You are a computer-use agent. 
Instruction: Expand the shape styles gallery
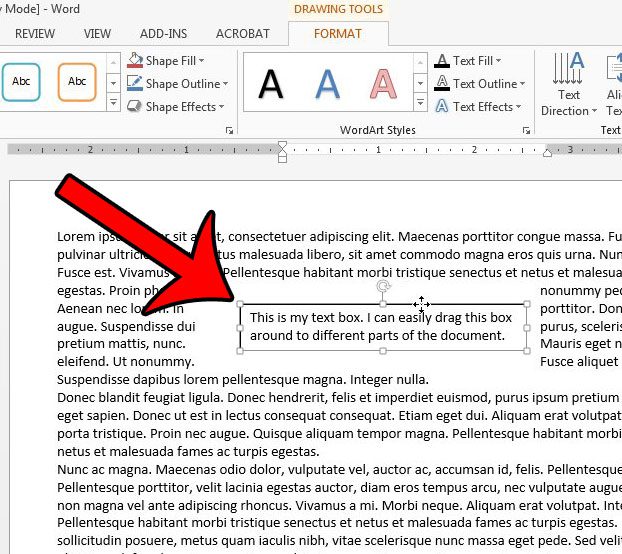click(112, 105)
